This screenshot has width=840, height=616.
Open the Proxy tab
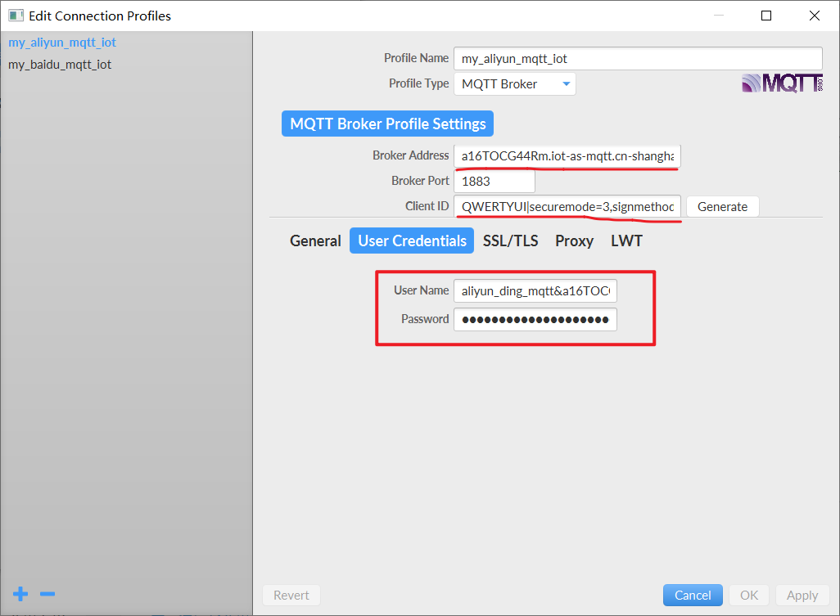tap(574, 241)
